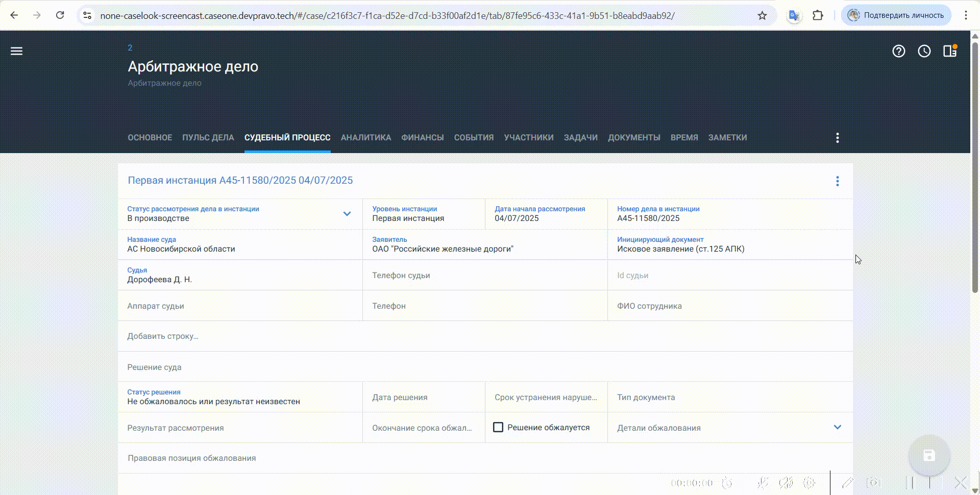This screenshot has width=980, height=495.
Task: Click the page vertical scrollbar thumb
Action: coord(975,163)
